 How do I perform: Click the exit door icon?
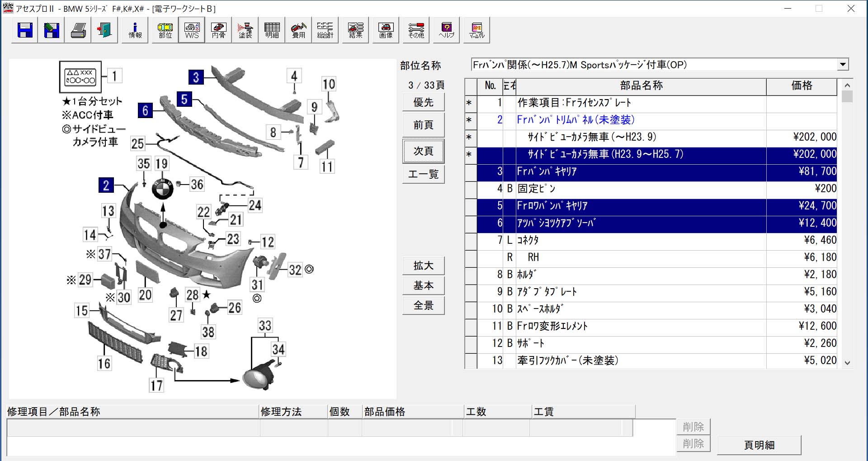click(x=104, y=30)
